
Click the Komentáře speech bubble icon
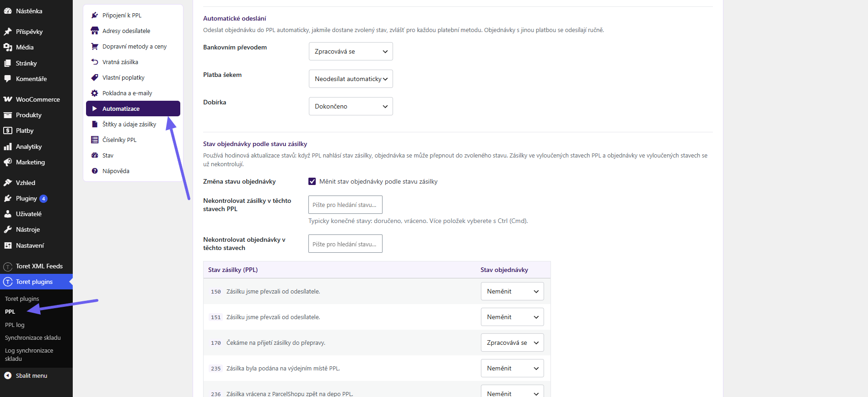(x=8, y=79)
